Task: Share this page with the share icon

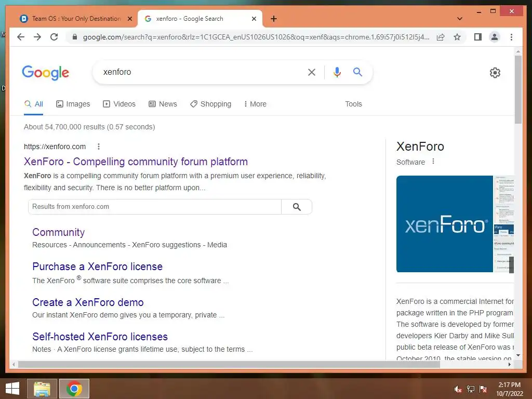Action: (441, 37)
